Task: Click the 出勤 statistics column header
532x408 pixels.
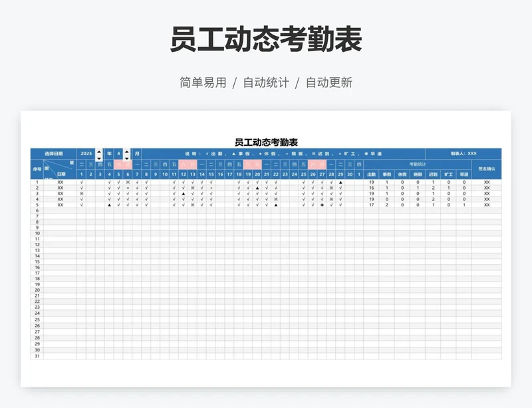Action: pos(372,174)
